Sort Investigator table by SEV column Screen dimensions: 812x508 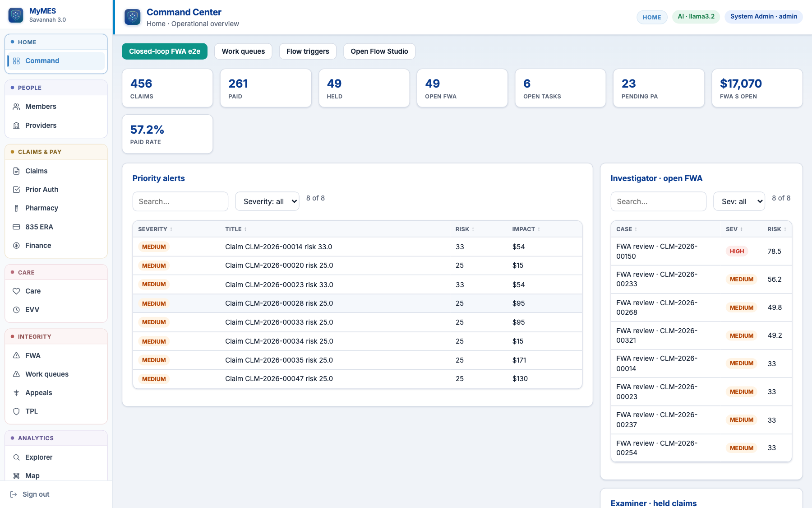[734, 229]
